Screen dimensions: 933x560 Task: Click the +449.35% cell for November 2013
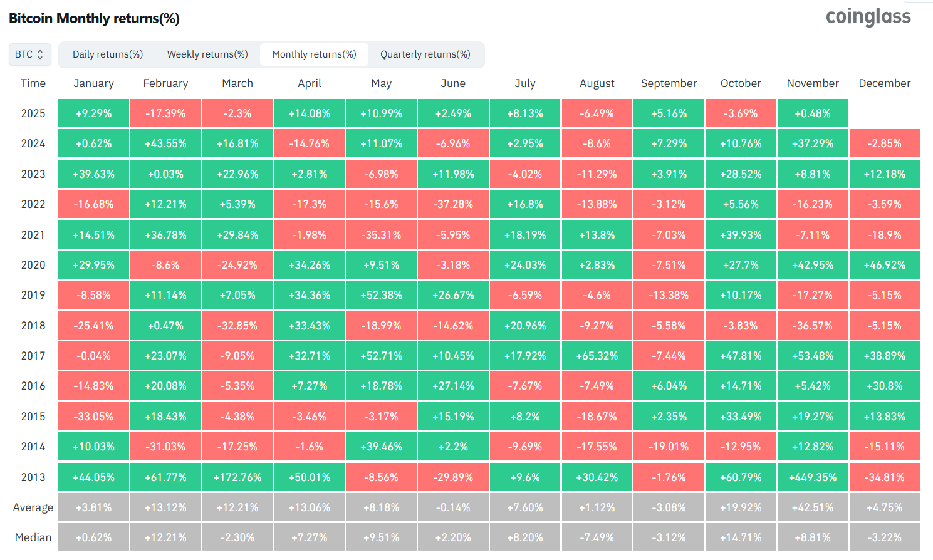coord(813,477)
